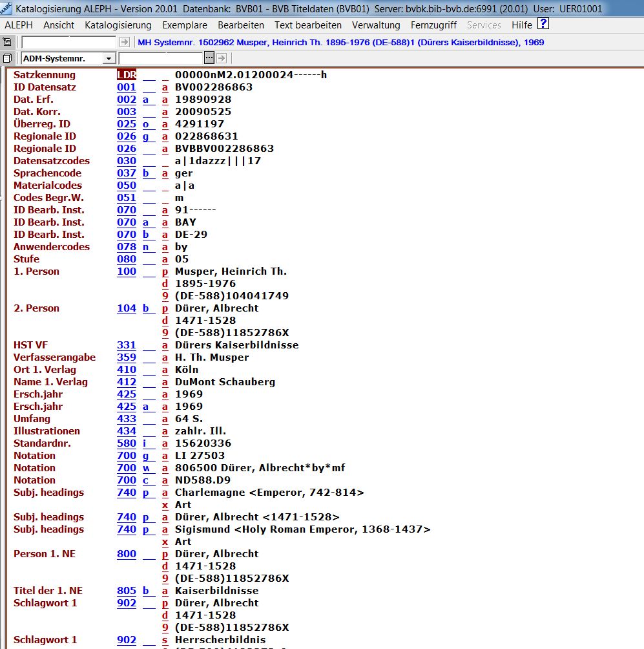Click the help question mark icon
Viewport: 644px width, 649px height.
click(x=543, y=25)
